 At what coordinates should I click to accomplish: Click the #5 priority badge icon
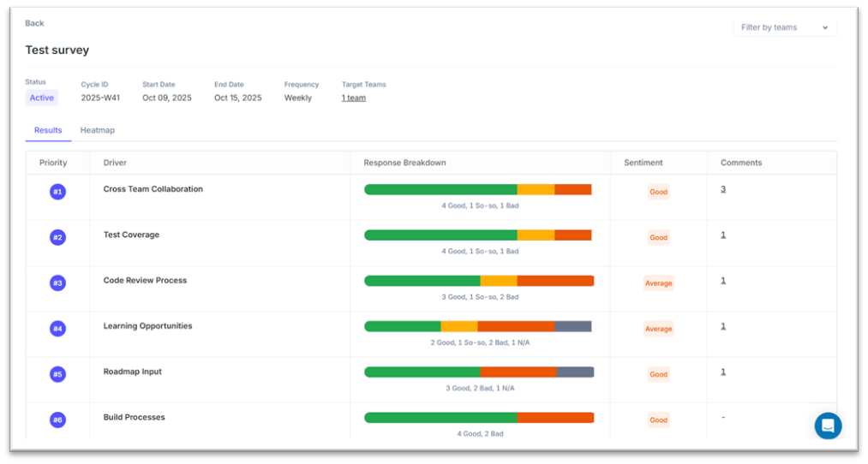[x=57, y=374]
